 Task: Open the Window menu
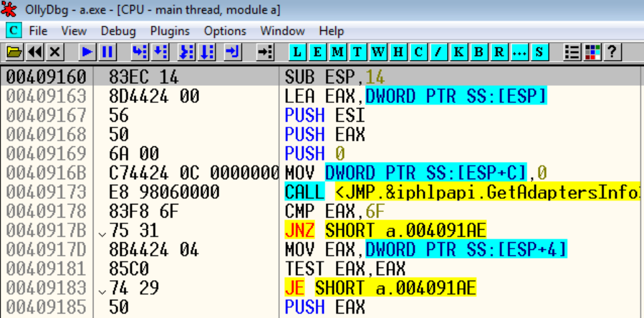coord(283,31)
